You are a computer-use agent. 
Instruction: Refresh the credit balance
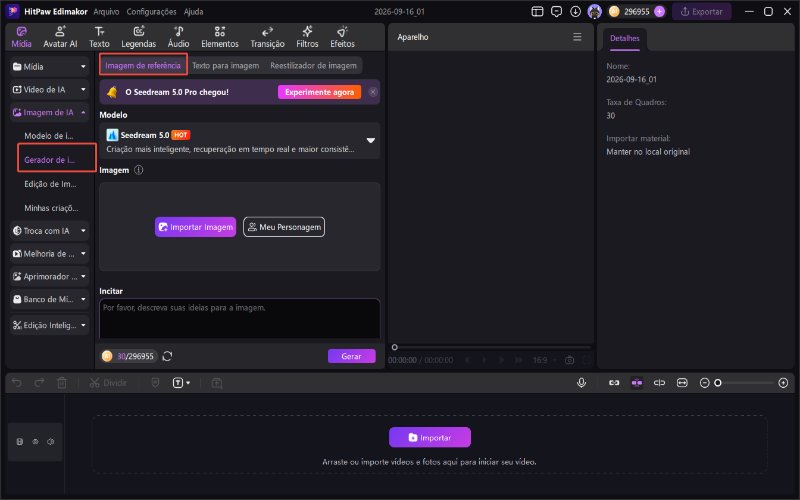tap(167, 356)
